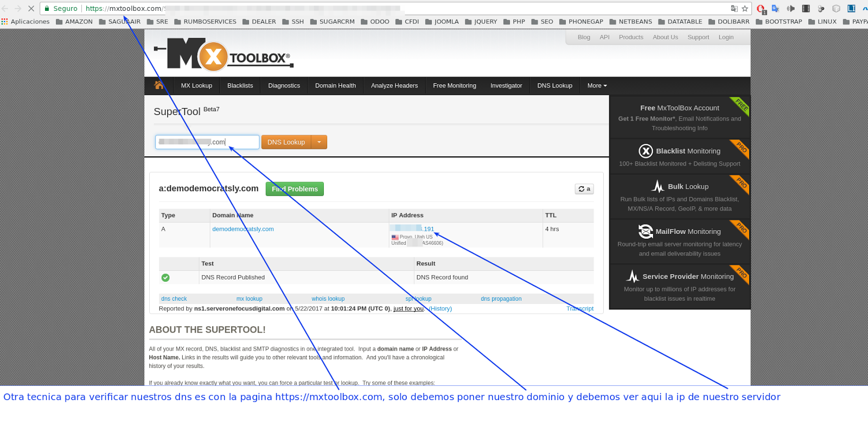
Task: Click the IP address link ending in .191
Action: (x=413, y=229)
